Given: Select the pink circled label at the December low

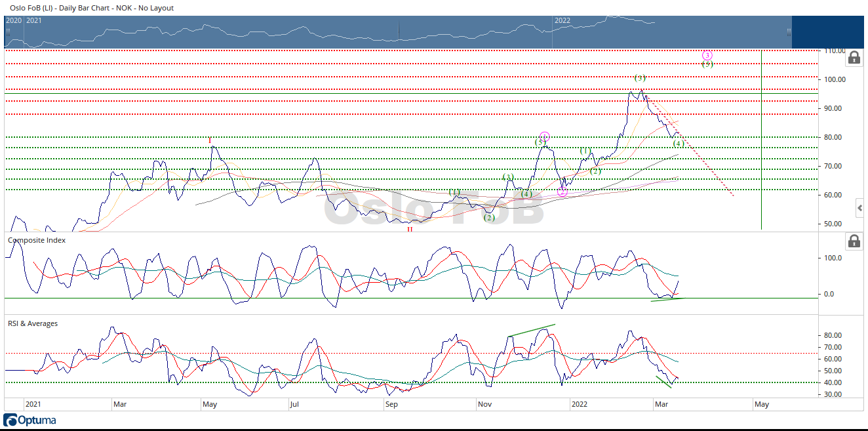Looking at the screenshot, I should [x=562, y=192].
